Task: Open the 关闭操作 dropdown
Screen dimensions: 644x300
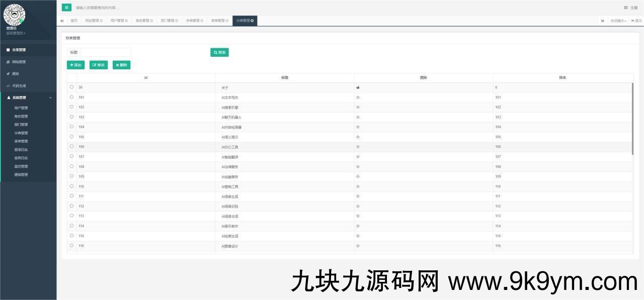Action: pos(617,20)
